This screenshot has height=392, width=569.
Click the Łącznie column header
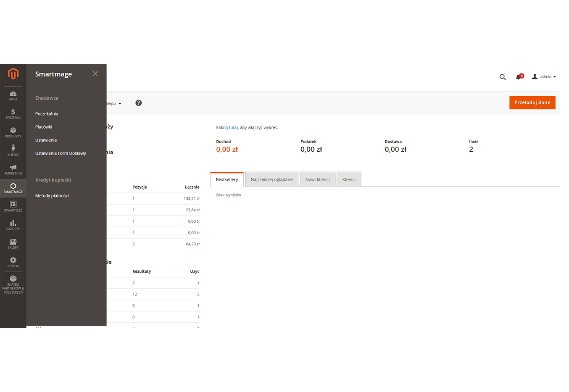pyautogui.click(x=192, y=187)
